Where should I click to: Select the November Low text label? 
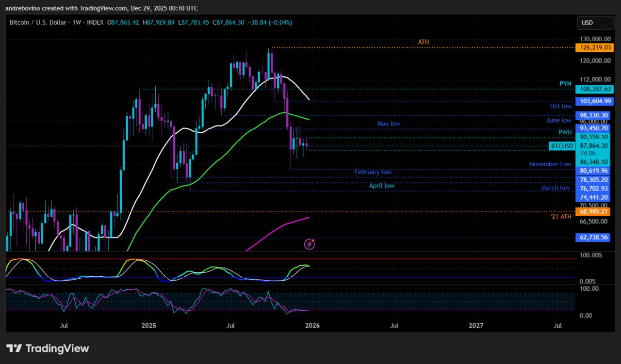550,164
